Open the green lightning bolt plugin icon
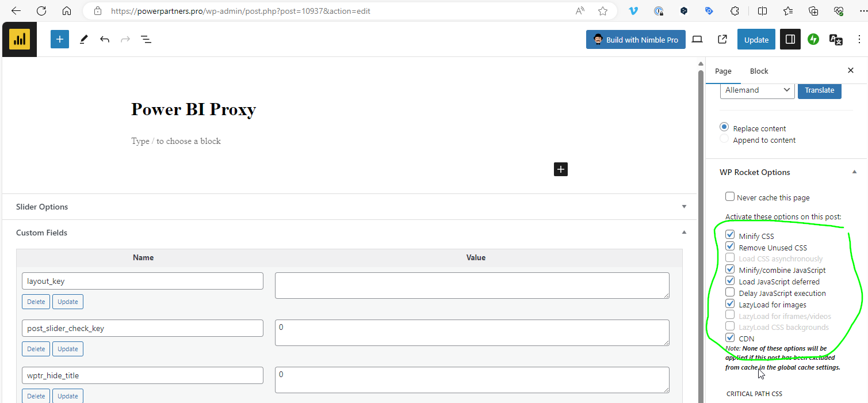This screenshot has width=868, height=403. pyautogui.click(x=813, y=39)
